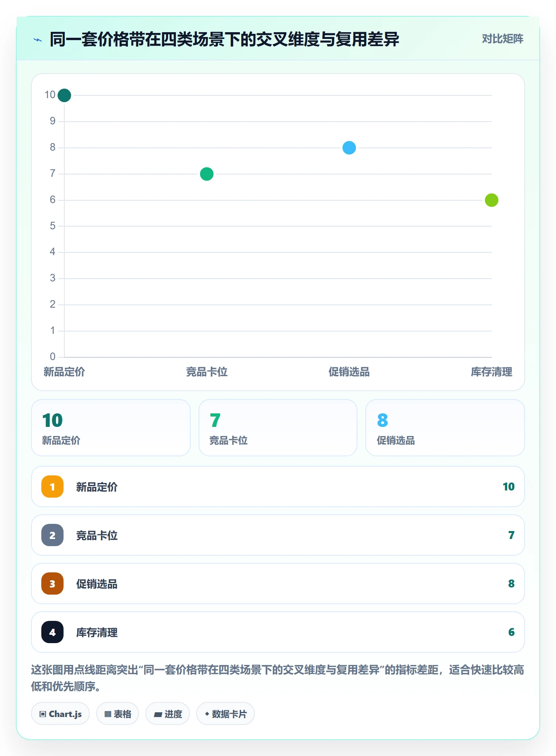The height and width of the screenshot is (756, 556).
Task: Click the 数据卡片 tag chip
Action: tap(226, 714)
